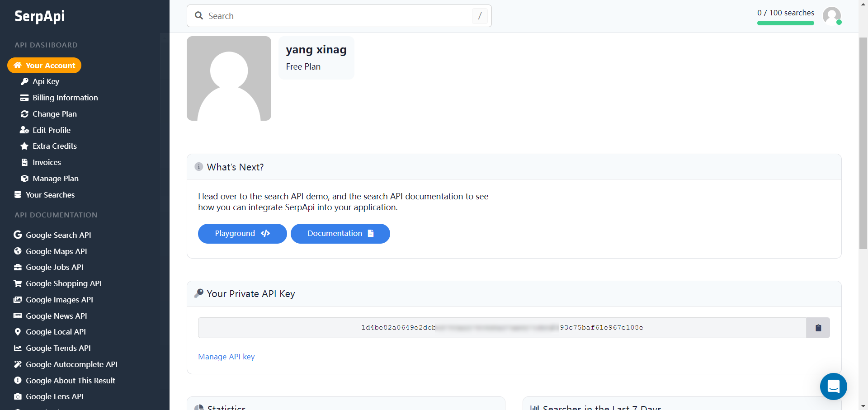Viewport: 868px width, 410px height.
Task: Open Billing Information
Action: click(65, 98)
